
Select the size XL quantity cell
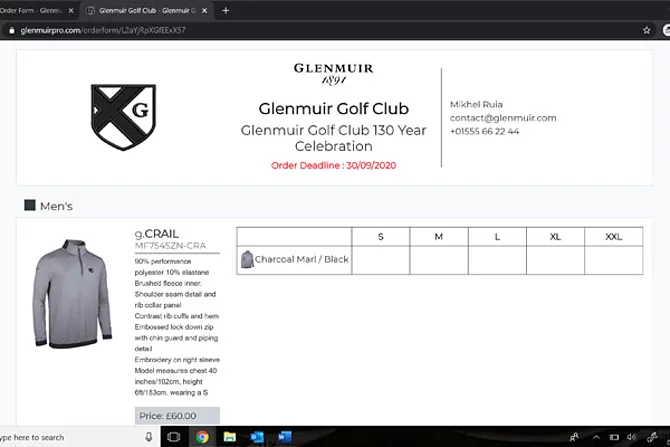[x=555, y=260]
